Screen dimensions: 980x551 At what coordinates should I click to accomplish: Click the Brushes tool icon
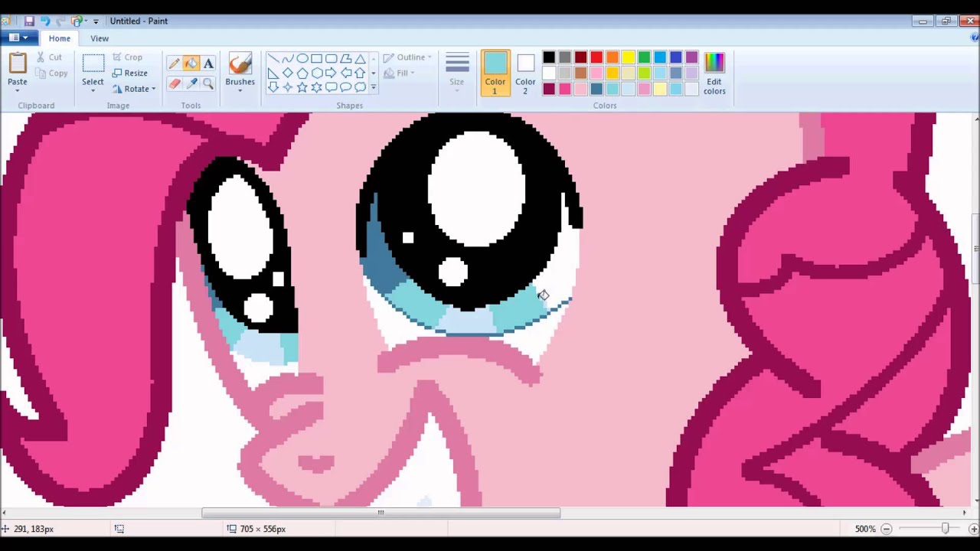point(240,64)
